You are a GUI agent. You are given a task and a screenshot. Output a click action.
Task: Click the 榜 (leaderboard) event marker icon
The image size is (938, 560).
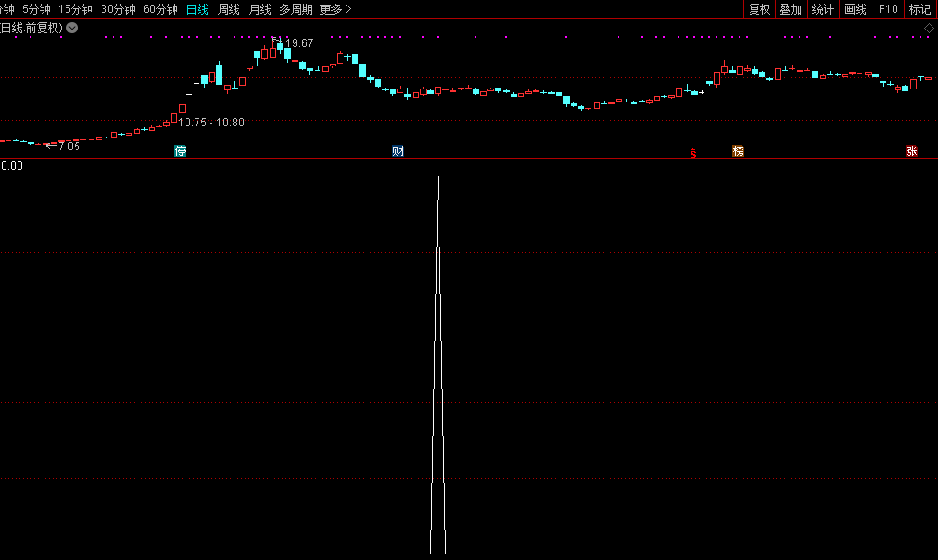(x=738, y=151)
